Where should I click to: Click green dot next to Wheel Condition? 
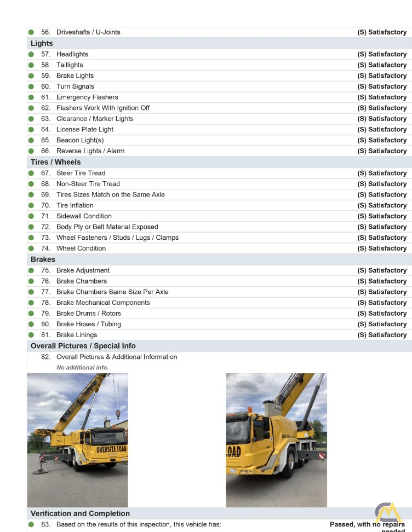(x=31, y=248)
